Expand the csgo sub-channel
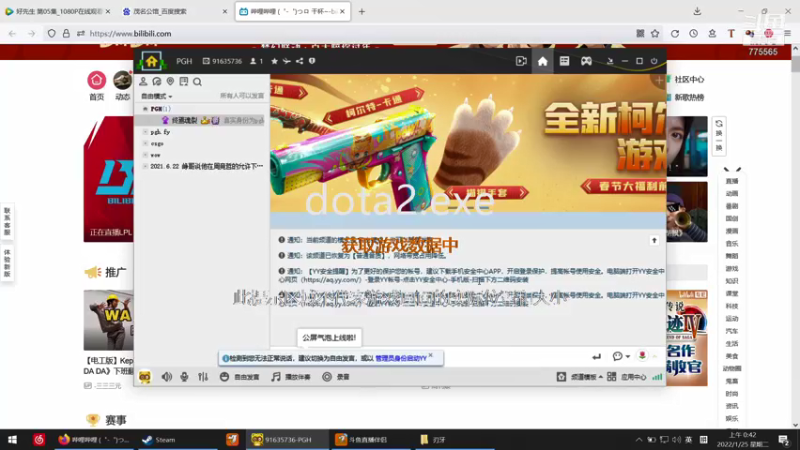Screen dimensions: 800x450 (145, 144)
